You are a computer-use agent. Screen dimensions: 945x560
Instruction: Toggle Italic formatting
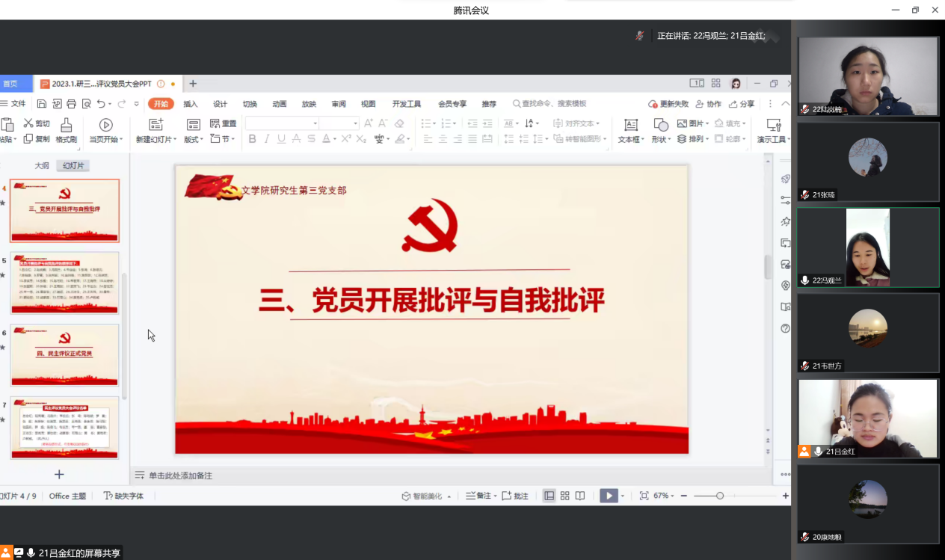[x=267, y=139]
